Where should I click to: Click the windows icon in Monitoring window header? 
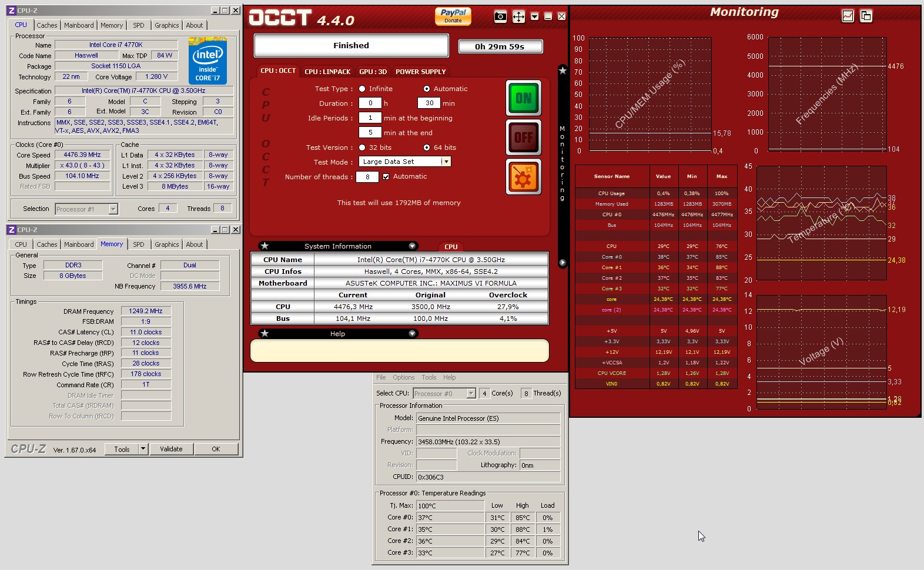click(x=866, y=16)
